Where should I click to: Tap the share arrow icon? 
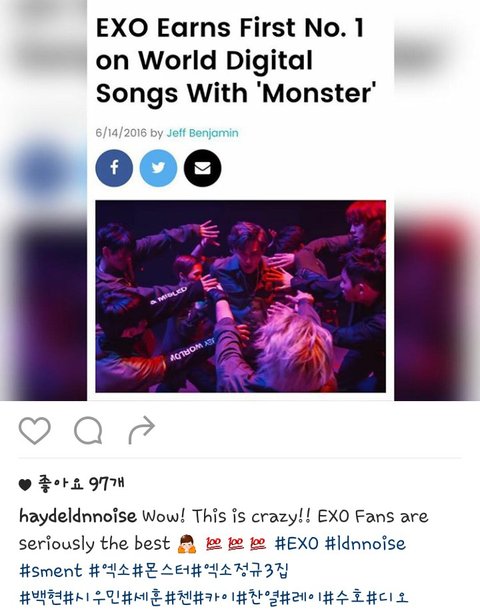click(142, 430)
